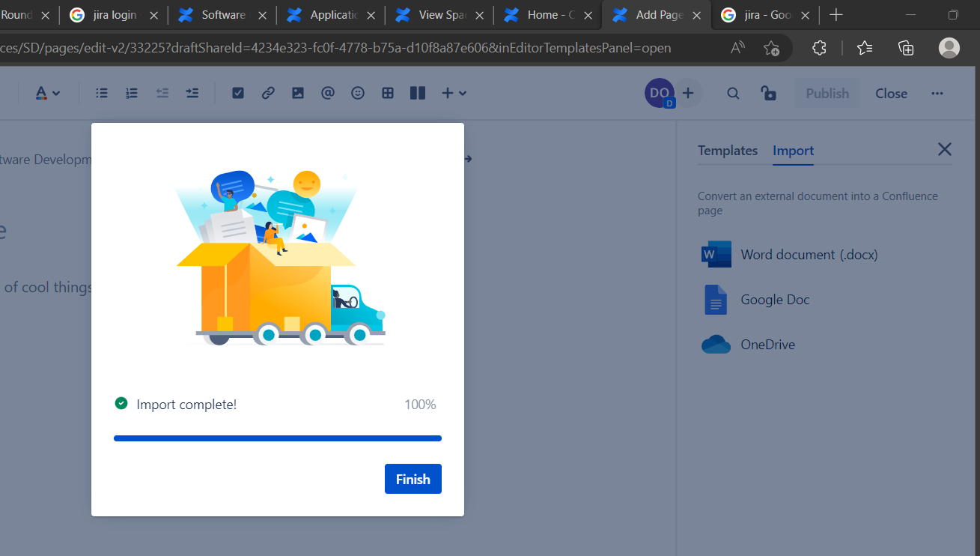Insert page layouts columns
The width and height of the screenshot is (980, 556).
pos(418,93)
